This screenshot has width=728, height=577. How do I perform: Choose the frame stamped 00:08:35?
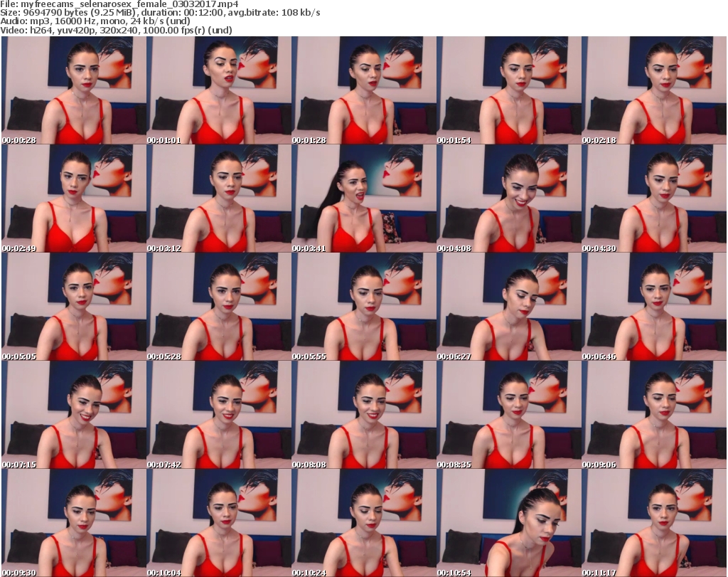click(509, 415)
